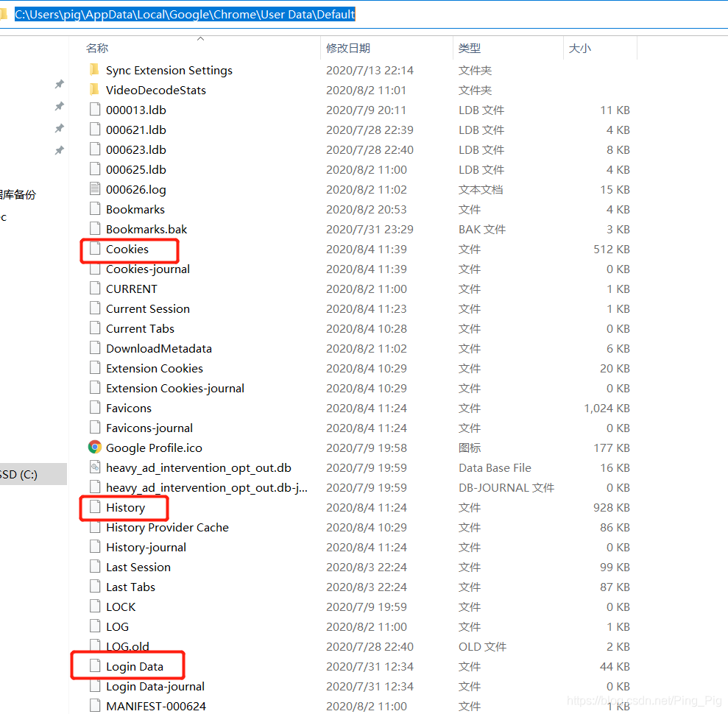Select the 000013.ldb file icon
This screenshot has width=728, height=714.
pyautogui.click(x=95, y=110)
